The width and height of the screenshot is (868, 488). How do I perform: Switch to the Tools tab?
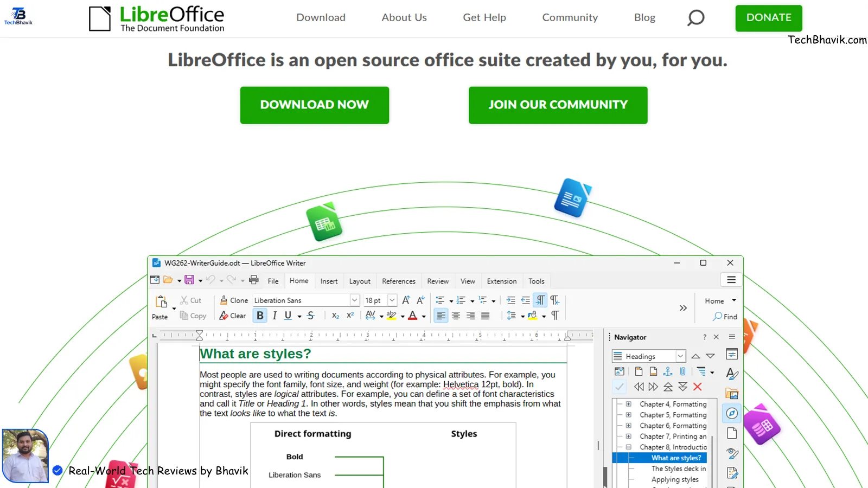pyautogui.click(x=537, y=281)
